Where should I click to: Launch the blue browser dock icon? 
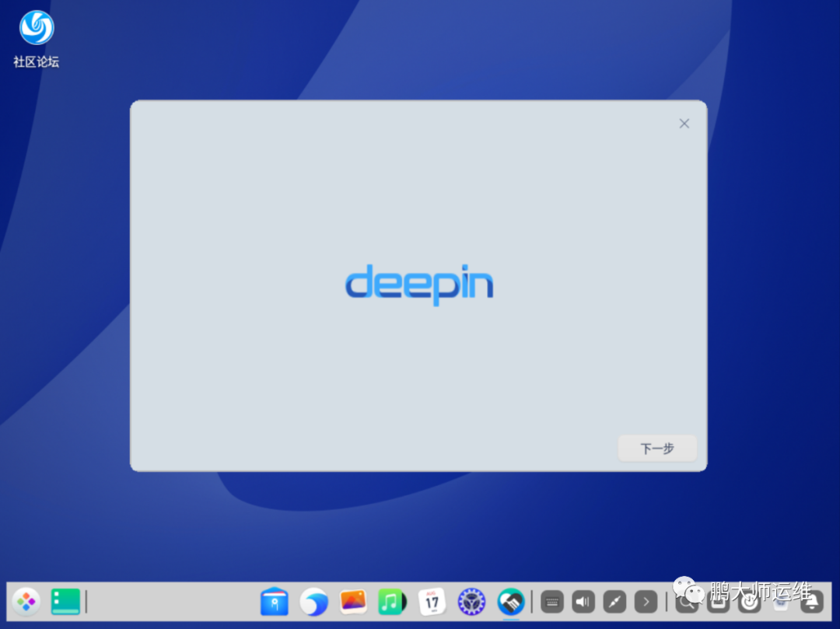tap(314, 602)
